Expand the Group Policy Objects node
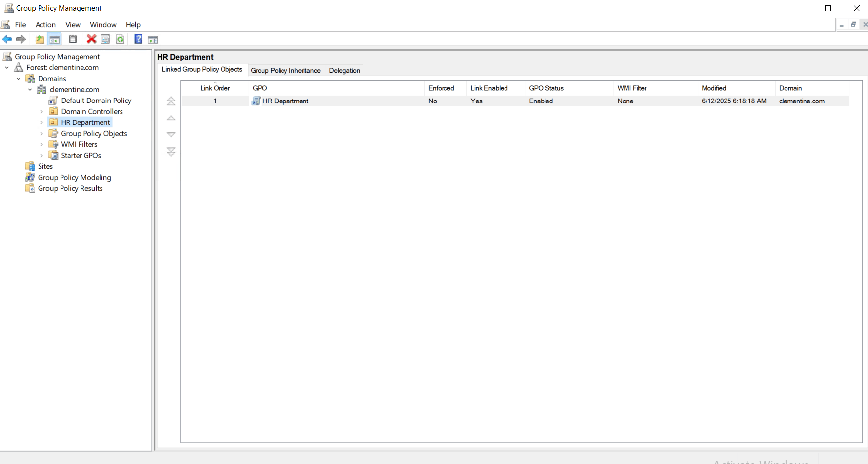The image size is (868, 464). pos(41,134)
